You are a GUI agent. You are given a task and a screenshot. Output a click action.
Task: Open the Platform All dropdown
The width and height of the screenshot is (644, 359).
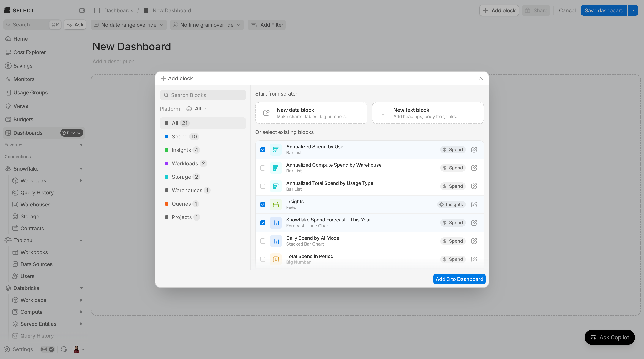197,109
